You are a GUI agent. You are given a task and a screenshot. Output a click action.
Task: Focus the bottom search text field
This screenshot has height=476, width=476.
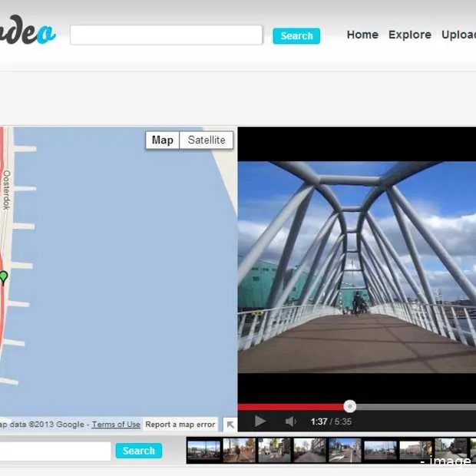click(54, 451)
